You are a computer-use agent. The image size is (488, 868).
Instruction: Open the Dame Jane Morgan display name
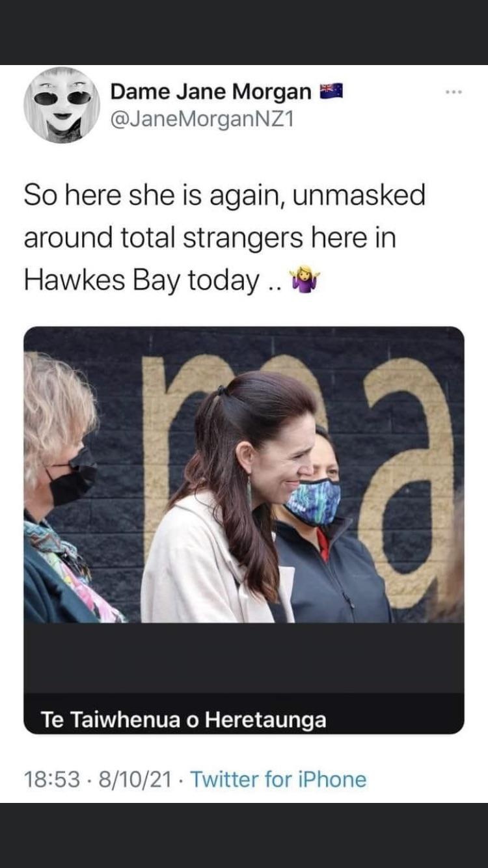tap(211, 92)
